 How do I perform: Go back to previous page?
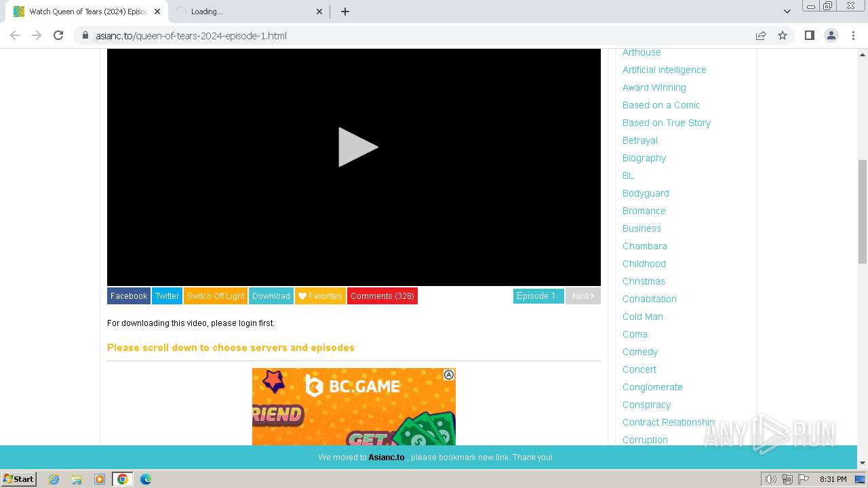15,35
